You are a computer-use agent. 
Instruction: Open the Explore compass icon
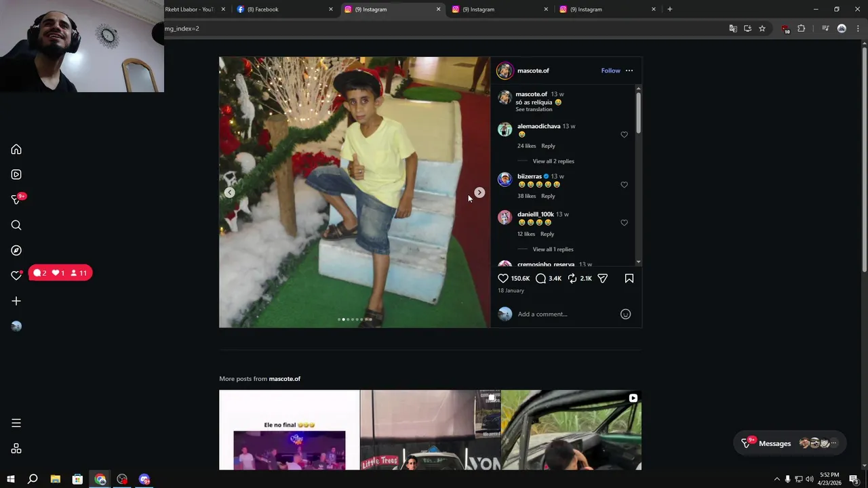click(x=16, y=250)
